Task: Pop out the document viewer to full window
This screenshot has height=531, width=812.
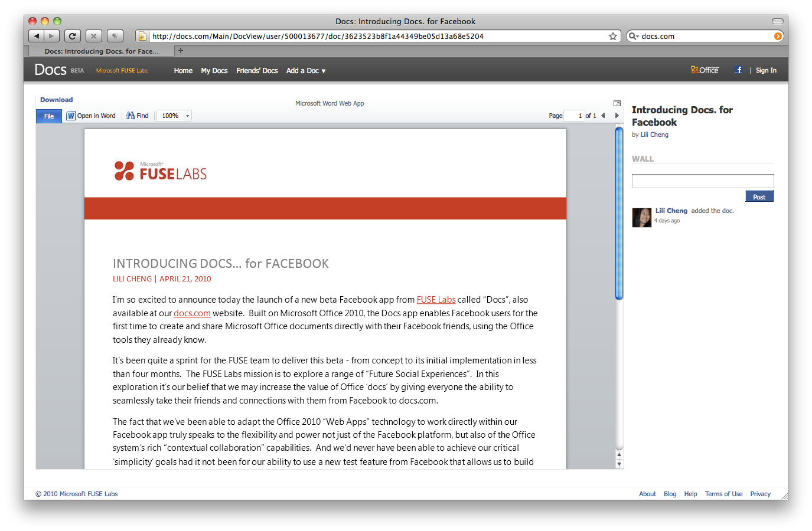Action: [617, 103]
